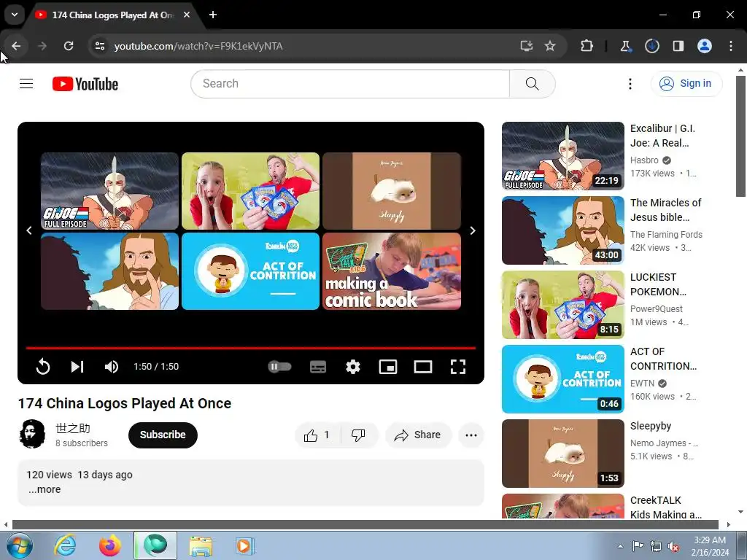Open the browser tab search dropdown

15,15
